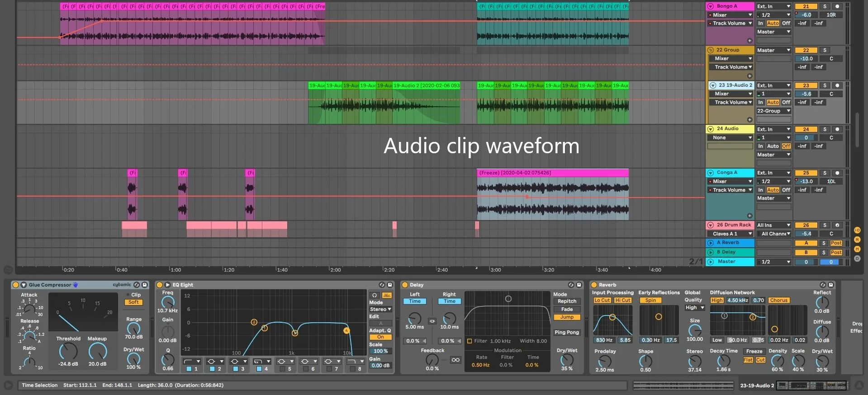Image resolution: width=868 pixels, height=395 pixels.
Task: Set Bongo A monitor to In
Action: coord(761,24)
